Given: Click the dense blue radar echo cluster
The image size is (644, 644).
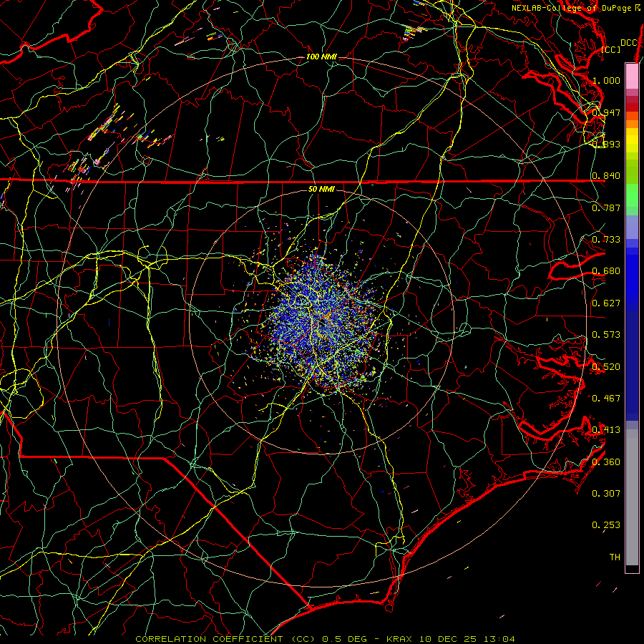Looking at the screenshot, I should pos(324,324).
